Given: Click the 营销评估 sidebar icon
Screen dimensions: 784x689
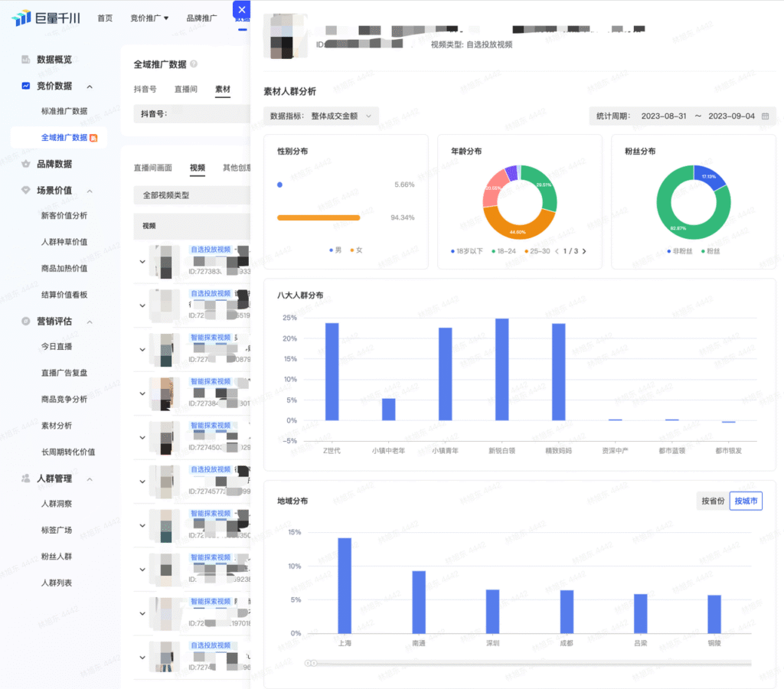Looking at the screenshot, I should pyautogui.click(x=25, y=322).
